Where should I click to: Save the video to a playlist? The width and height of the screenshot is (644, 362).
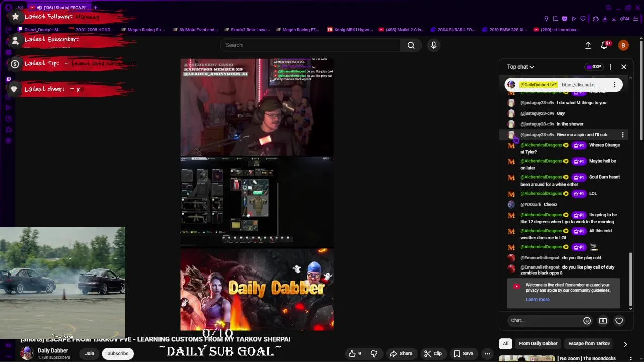pyautogui.click(x=463, y=354)
